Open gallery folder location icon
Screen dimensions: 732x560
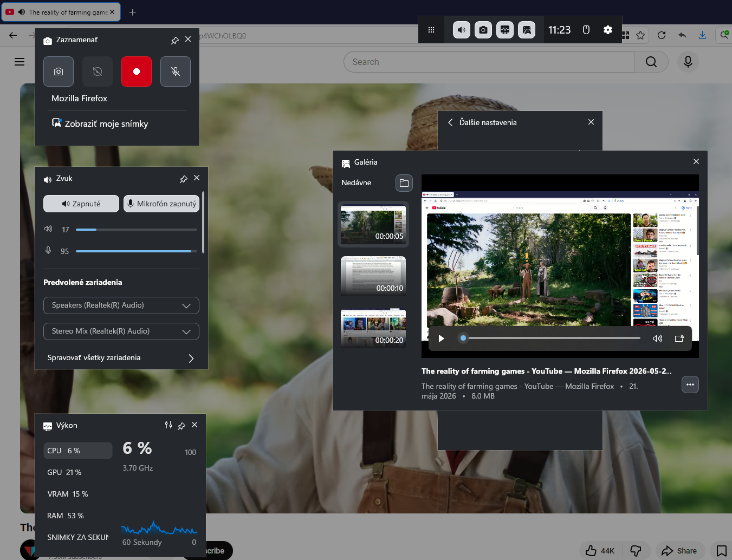pos(404,183)
